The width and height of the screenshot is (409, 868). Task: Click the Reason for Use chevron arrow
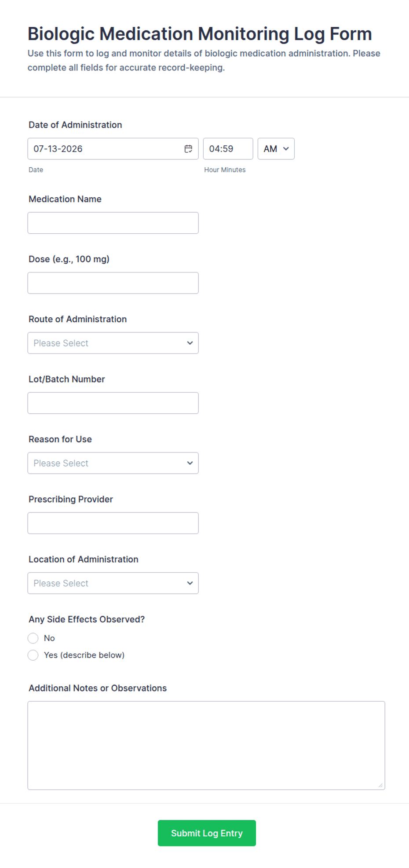tap(190, 463)
